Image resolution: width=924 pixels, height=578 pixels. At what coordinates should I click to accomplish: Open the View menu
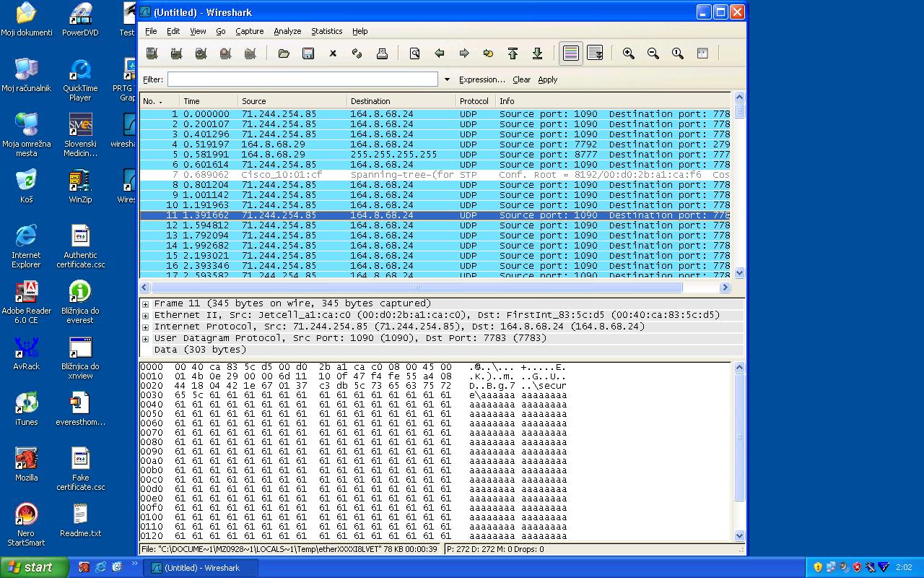click(x=198, y=31)
